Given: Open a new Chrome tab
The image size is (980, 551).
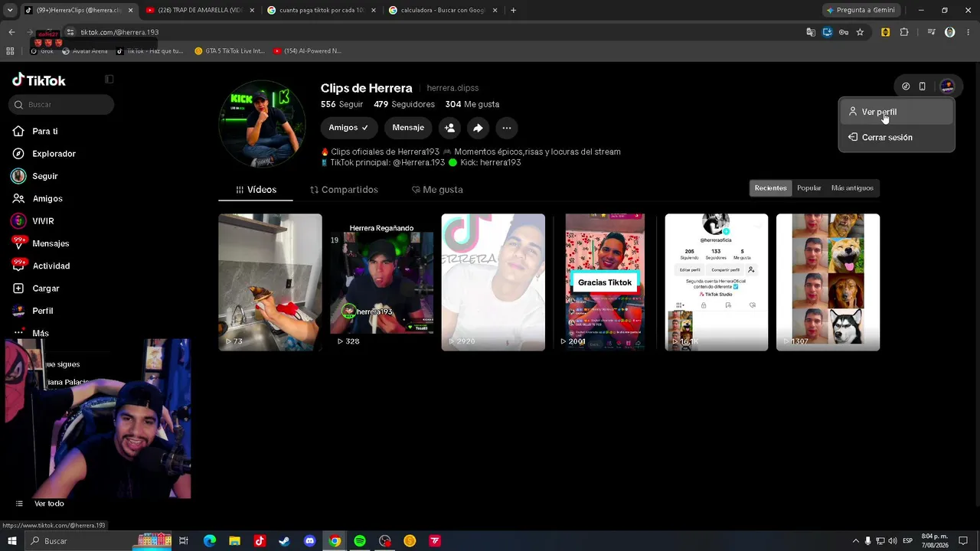Looking at the screenshot, I should 513,10.
